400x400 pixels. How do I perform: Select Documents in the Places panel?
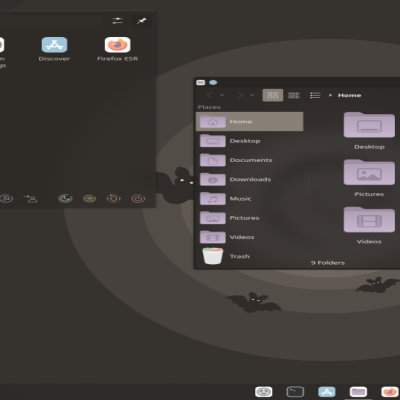(x=250, y=160)
